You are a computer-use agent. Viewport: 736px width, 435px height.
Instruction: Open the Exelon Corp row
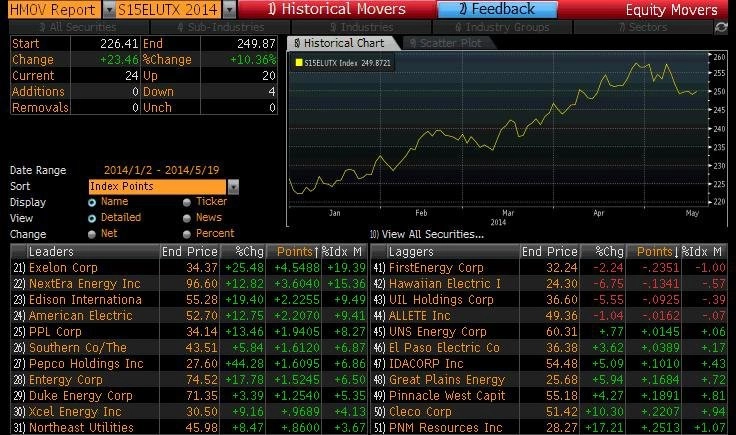click(189, 267)
